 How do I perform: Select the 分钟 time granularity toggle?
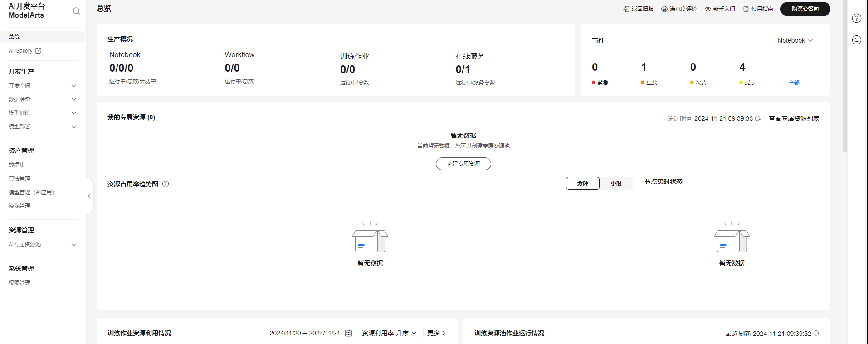(583, 183)
